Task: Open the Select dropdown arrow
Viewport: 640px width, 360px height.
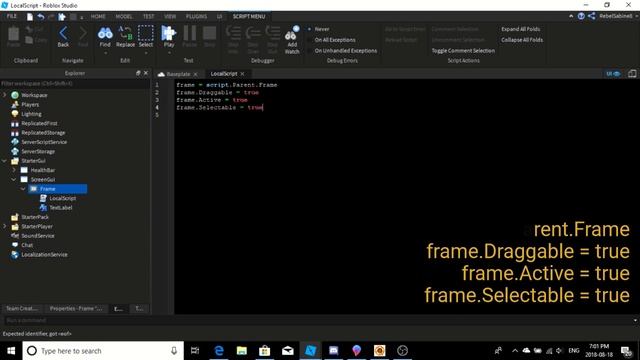Action: (146, 53)
